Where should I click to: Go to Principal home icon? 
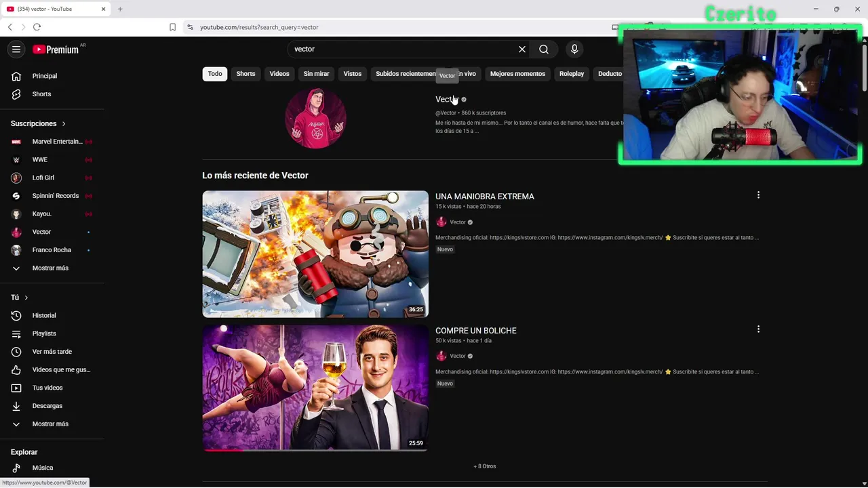click(x=16, y=76)
